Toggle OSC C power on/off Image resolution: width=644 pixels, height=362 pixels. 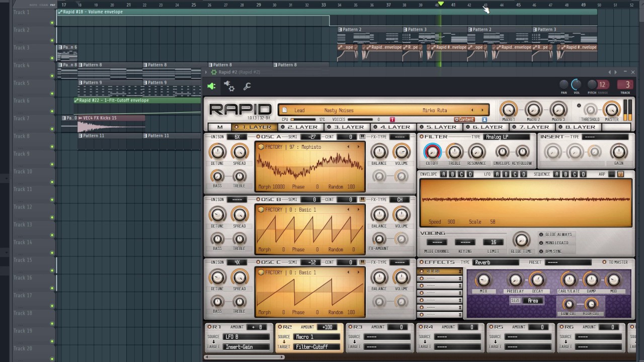click(x=259, y=262)
